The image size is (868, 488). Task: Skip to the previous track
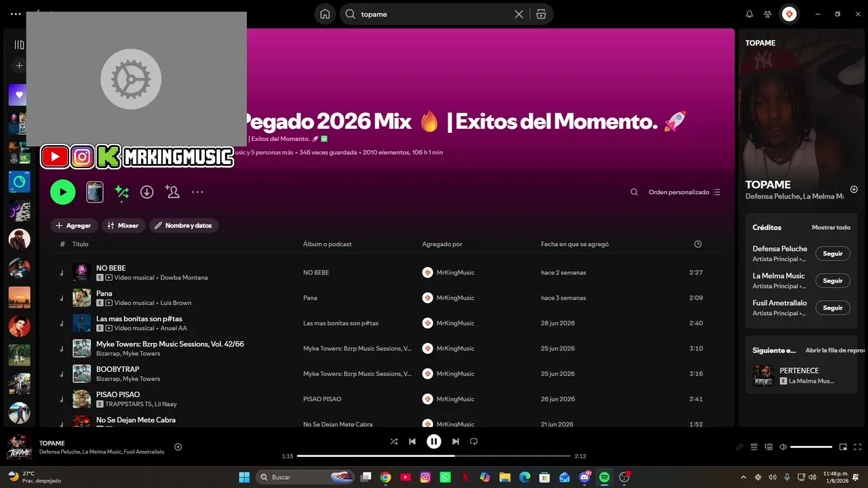pyautogui.click(x=412, y=441)
